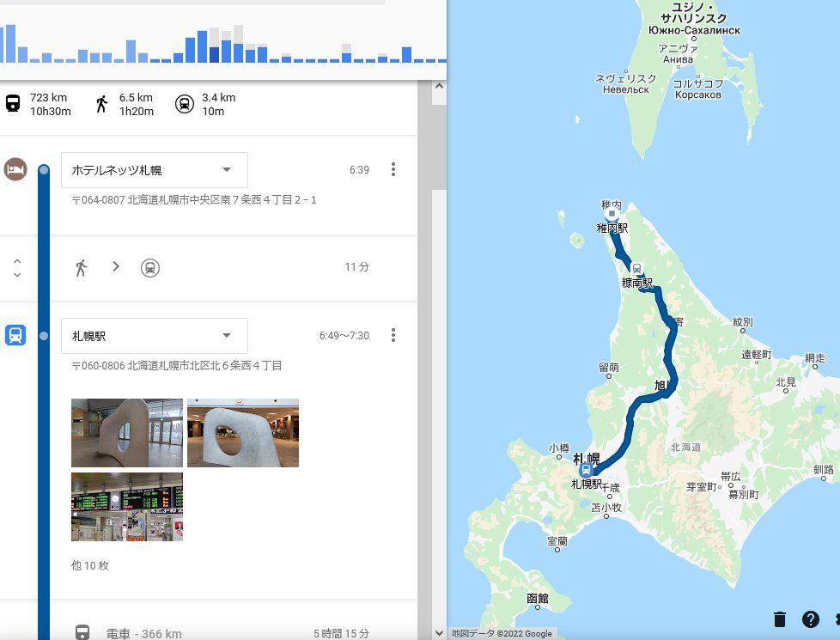
Task: Open help with the question mark icon
Action: coord(810,619)
